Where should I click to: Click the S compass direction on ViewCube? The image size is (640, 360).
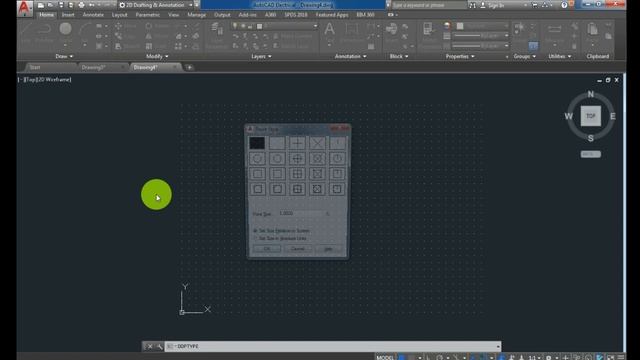591,138
